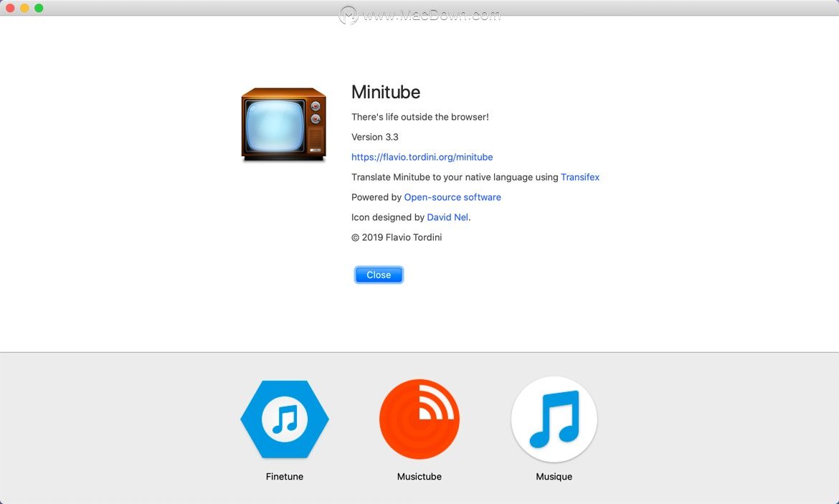The height and width of the screenshot is (504, 839).
Task: Click the Minitube heading text
Action: [x=386, y=92]
